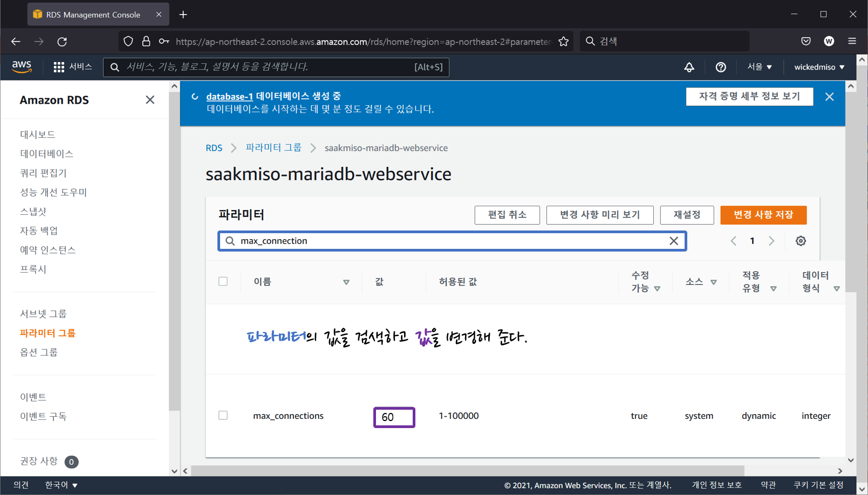Click the parameter search field
Screen dimensions: 868x495
[x=452, y=241]
